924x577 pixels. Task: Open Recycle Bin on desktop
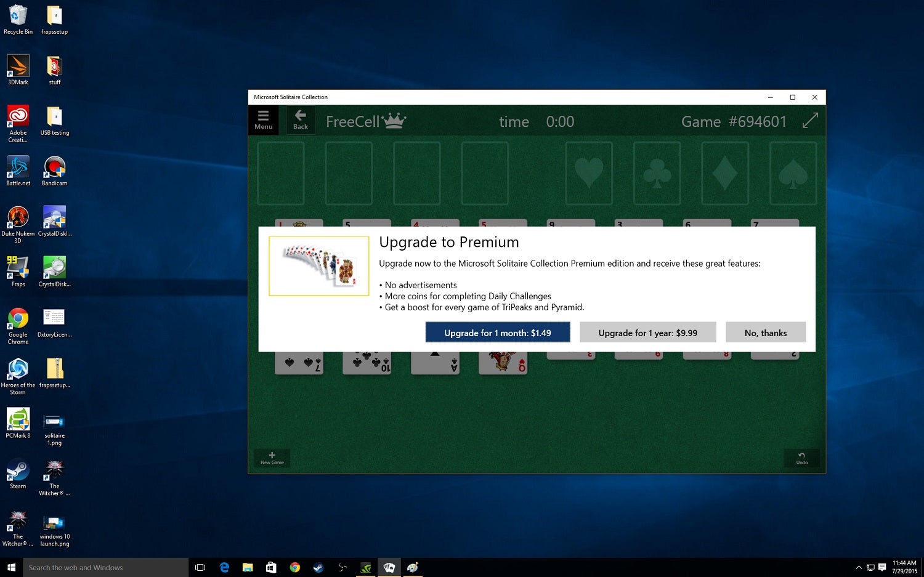pos(18,20)
